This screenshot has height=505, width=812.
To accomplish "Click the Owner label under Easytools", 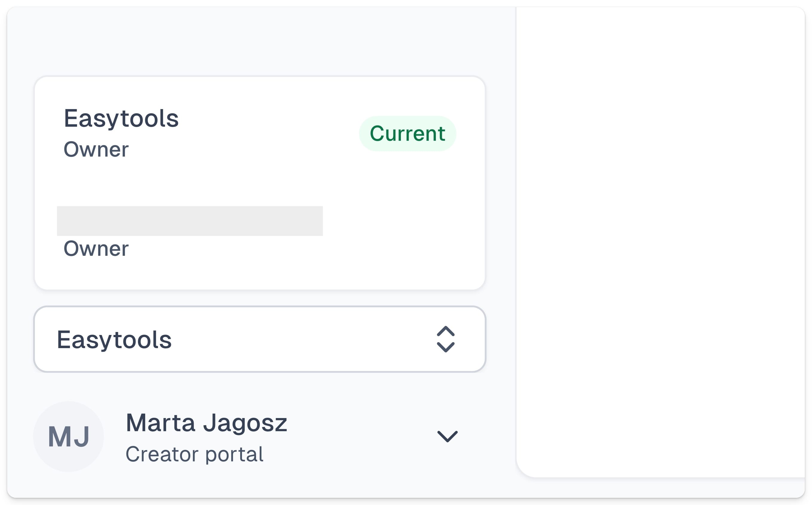I will (96, 149).
